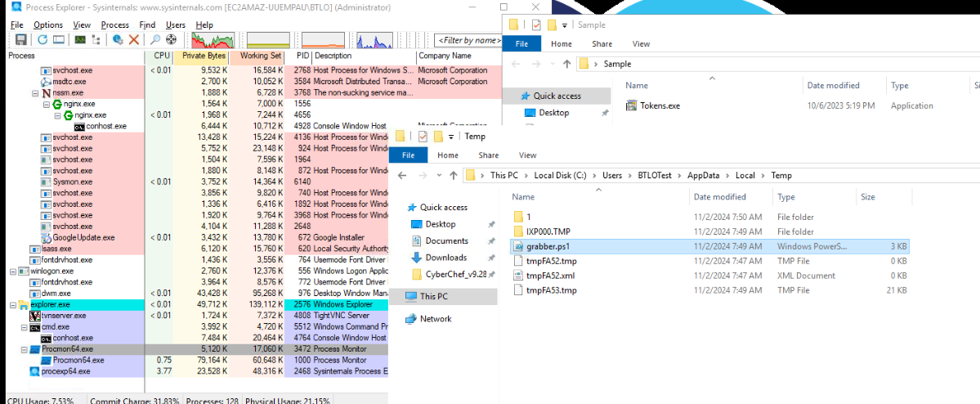Open the Process menu

coord(114,25)
